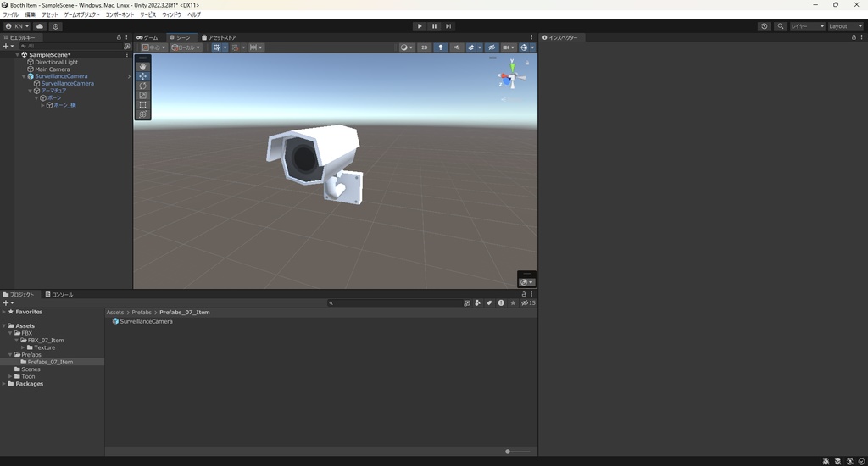Switch to the アセットストア tab
Screen dimensions: 868x466
coord(220,37)
